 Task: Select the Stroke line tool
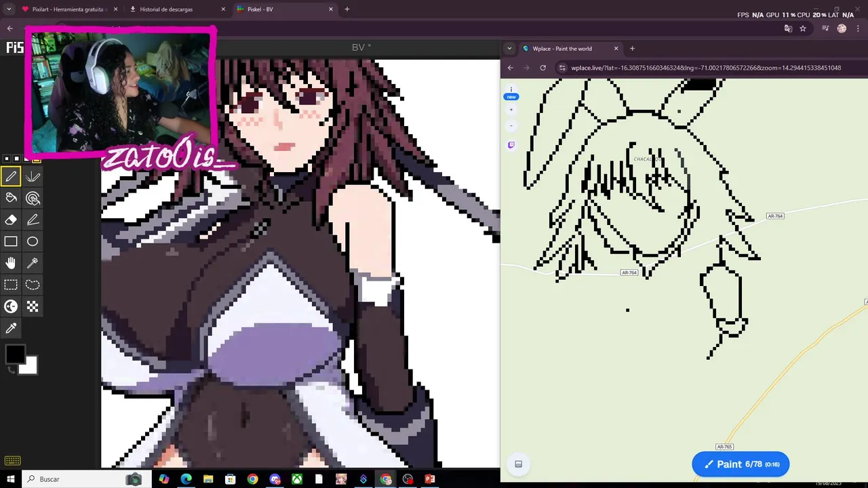(x=33, y=220)
